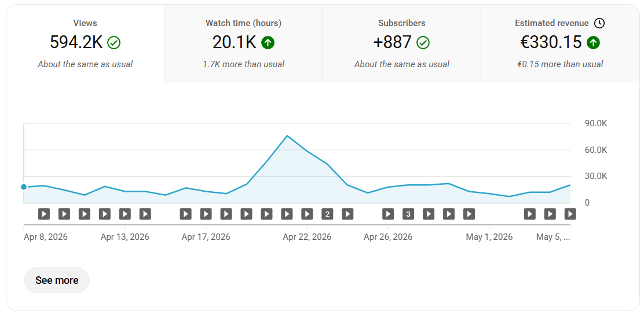Screen dimensions: 644x314
Task: Click the video marker above Apr 17, 2026
Action: pos(206,214)
